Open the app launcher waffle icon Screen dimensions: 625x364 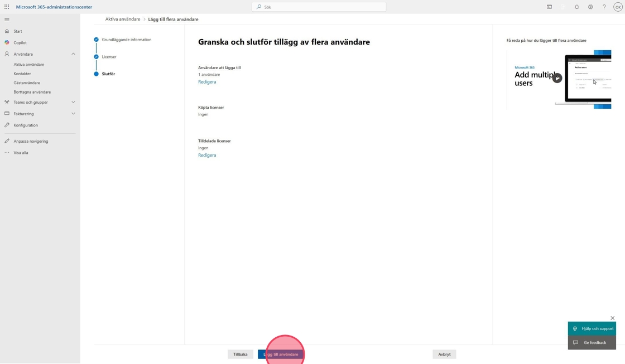(x=7, y=7)
